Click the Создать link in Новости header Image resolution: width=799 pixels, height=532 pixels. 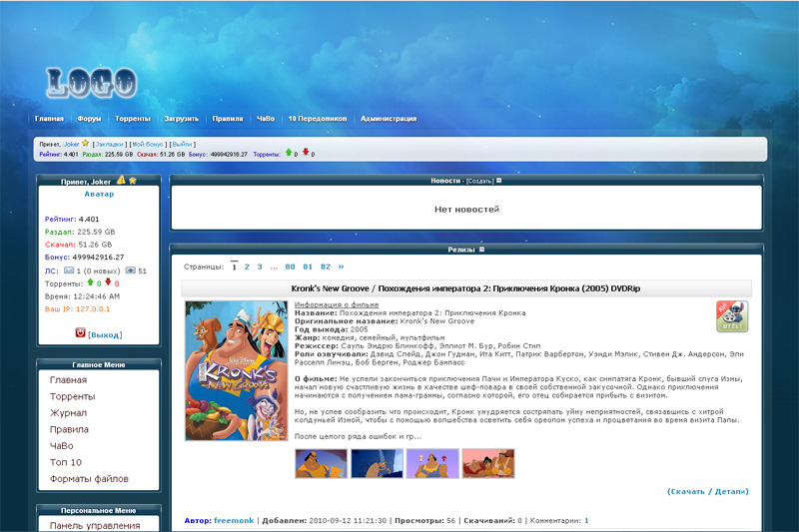pos(480,182)
